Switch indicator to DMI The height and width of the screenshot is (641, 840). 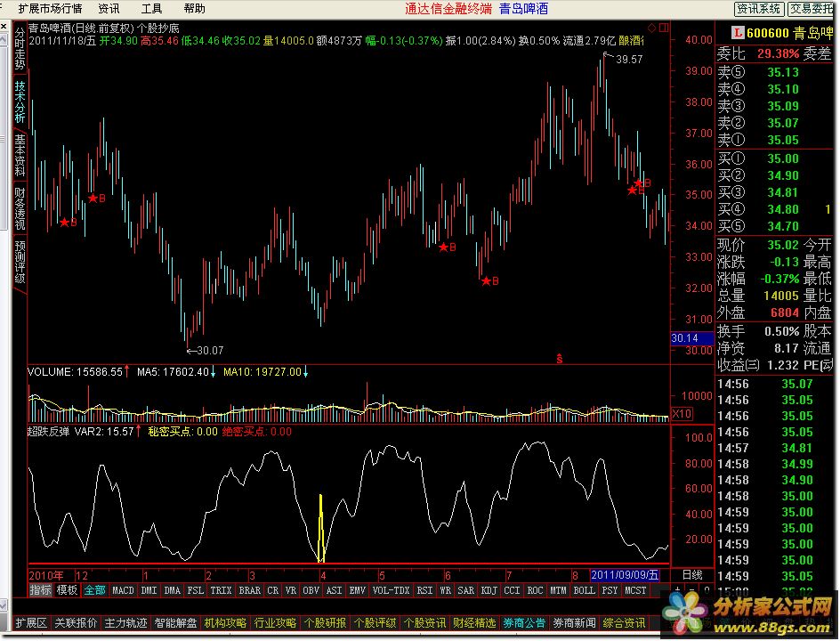point(149,590)
